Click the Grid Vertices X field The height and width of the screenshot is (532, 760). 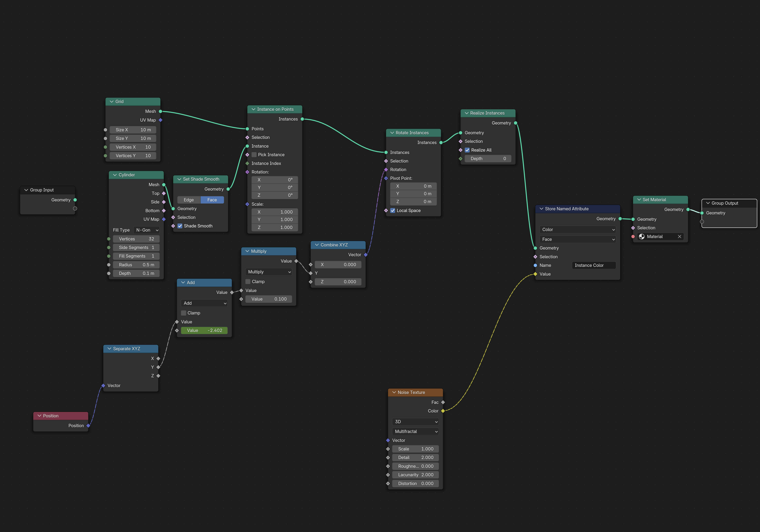[133, 147]
